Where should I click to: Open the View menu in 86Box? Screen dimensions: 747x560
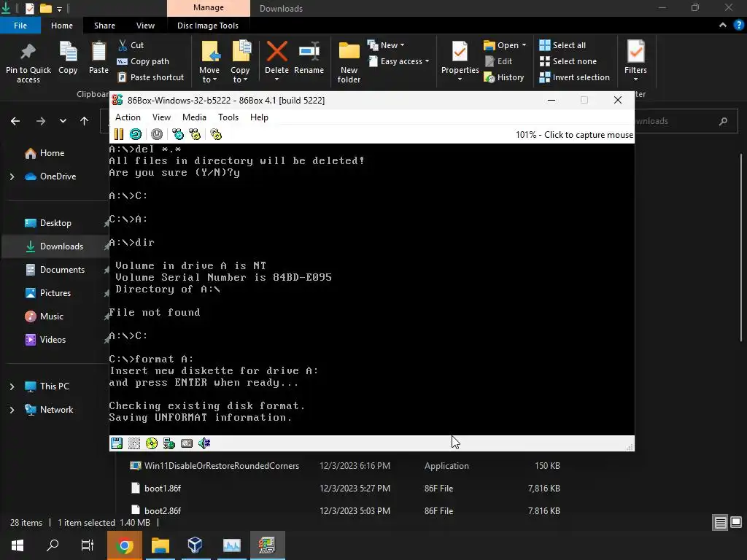click(x=161, y=117)
